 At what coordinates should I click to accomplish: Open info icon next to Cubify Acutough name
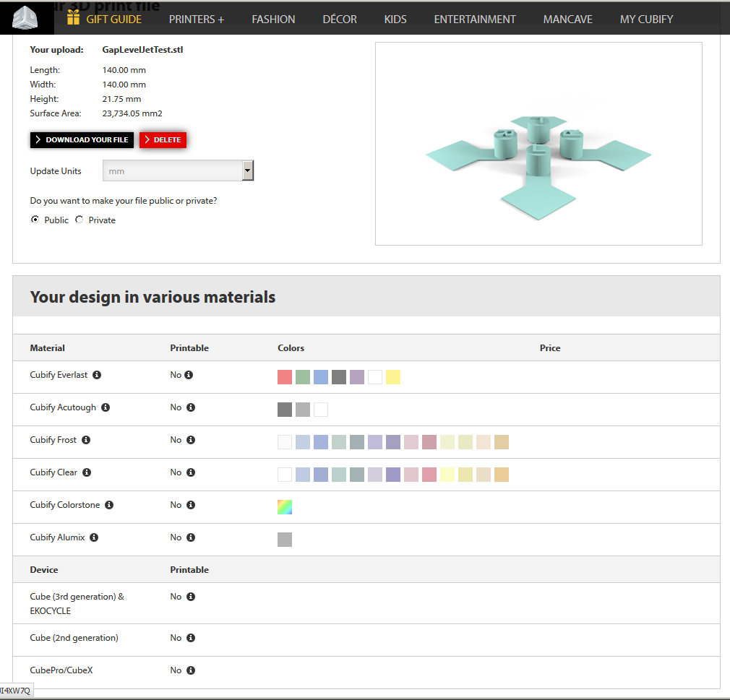[106, 407]
